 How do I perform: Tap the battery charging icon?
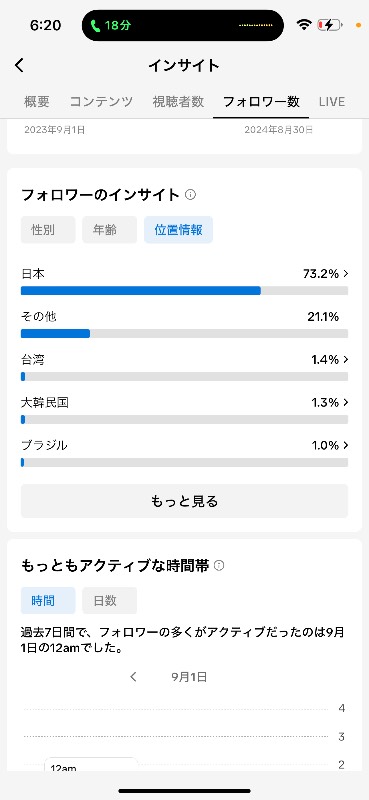pos(328,24)
